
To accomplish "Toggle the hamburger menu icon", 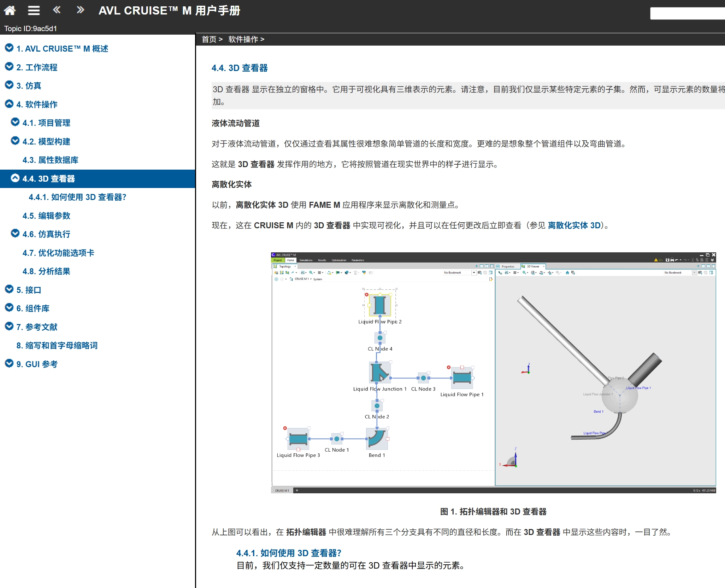I will (x=34, y=11).
